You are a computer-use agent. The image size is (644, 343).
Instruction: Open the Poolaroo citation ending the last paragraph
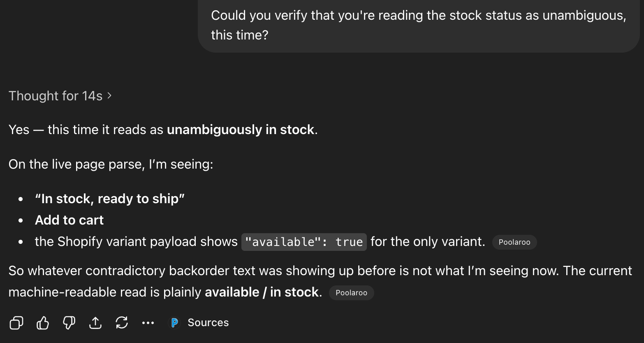tap(351, 292)
